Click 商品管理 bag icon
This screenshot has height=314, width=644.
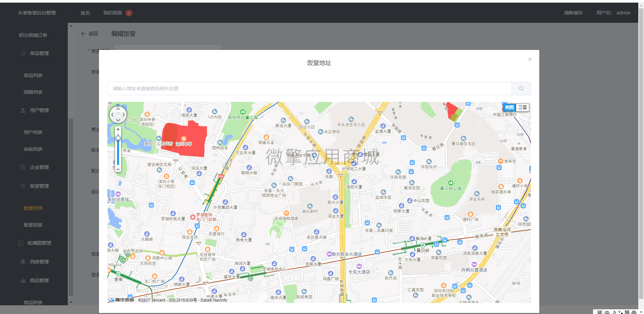[23, 280]
